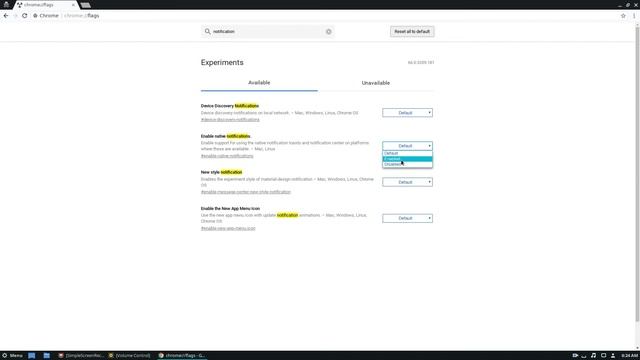Close the chrome://flags tab

(x=73, y=5)
